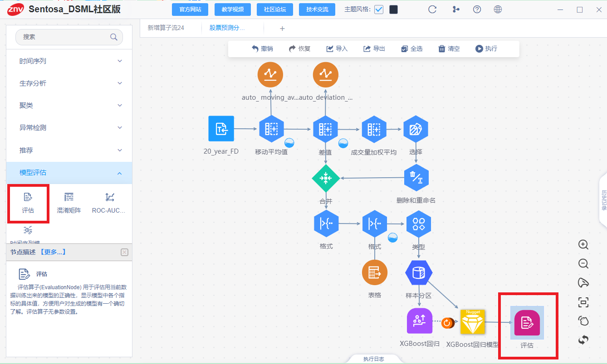The width and height of the screenshot is (607, 364).
Task: Click the orange auto_moving_av chart node
Action: click(x=270, y=75)
